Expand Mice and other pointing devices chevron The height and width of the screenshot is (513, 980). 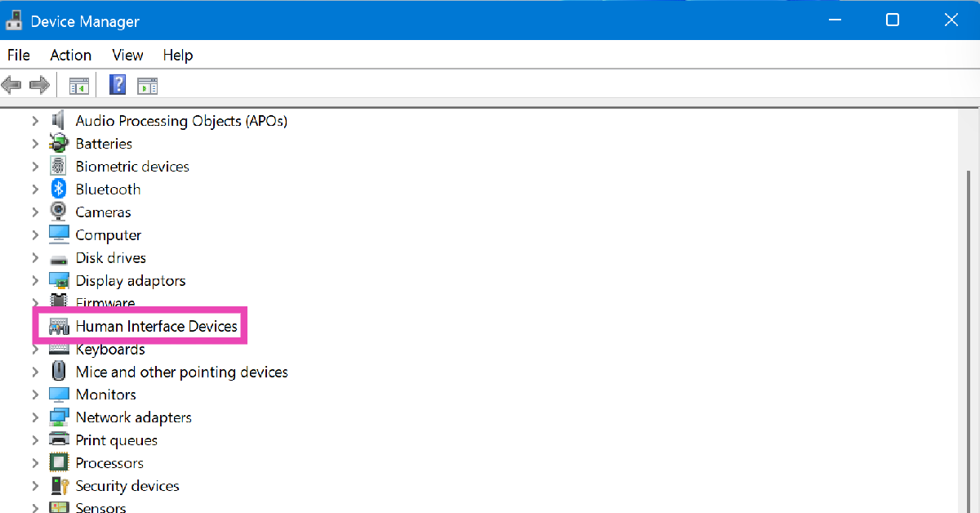(x=34, y=372)
